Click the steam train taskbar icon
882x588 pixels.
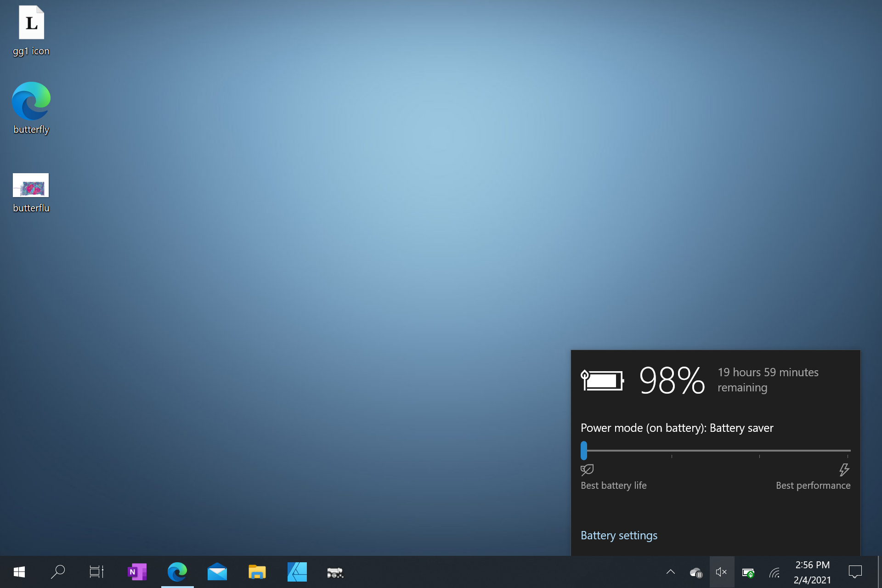point(335,572)
